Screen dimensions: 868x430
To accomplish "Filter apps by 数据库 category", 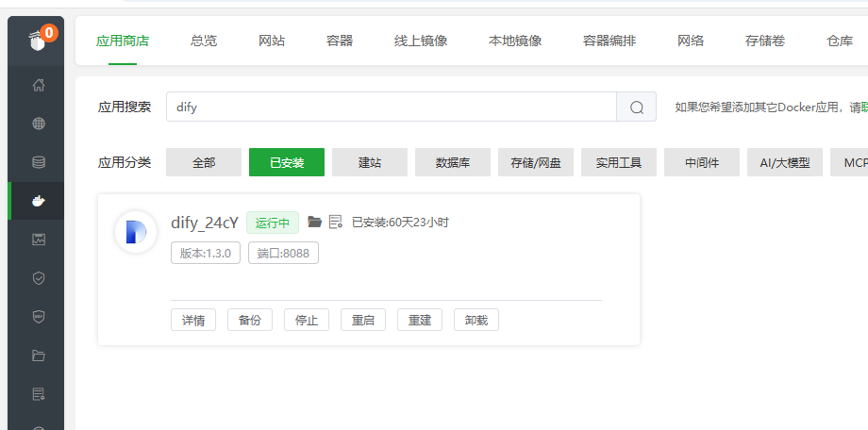I will click(453, 162).
